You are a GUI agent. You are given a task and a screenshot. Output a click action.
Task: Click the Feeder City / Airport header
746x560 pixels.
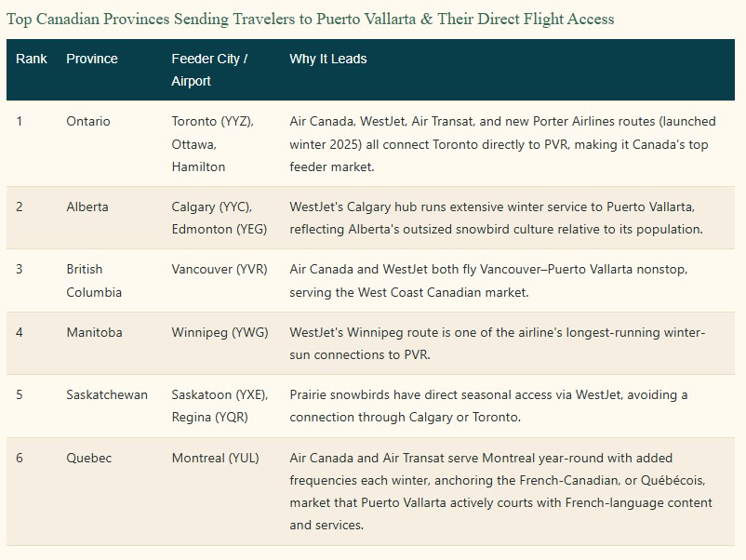click(x=209, y=70)
